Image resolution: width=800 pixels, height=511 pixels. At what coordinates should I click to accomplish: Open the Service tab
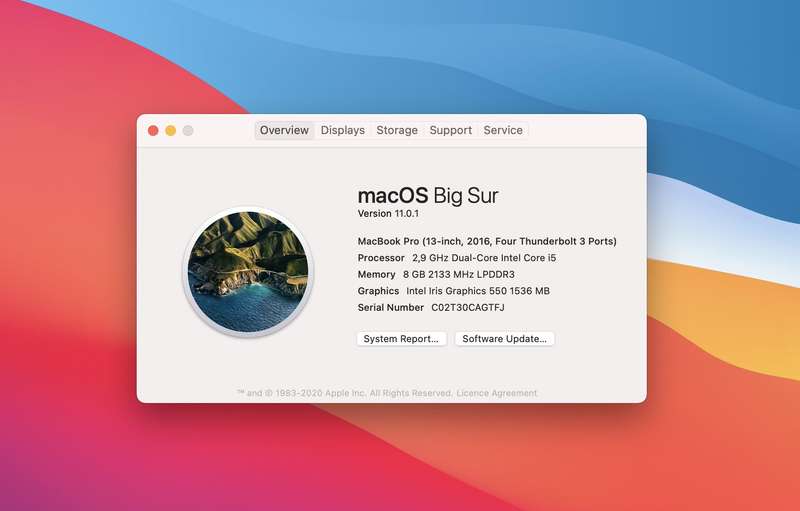[503, 131]
